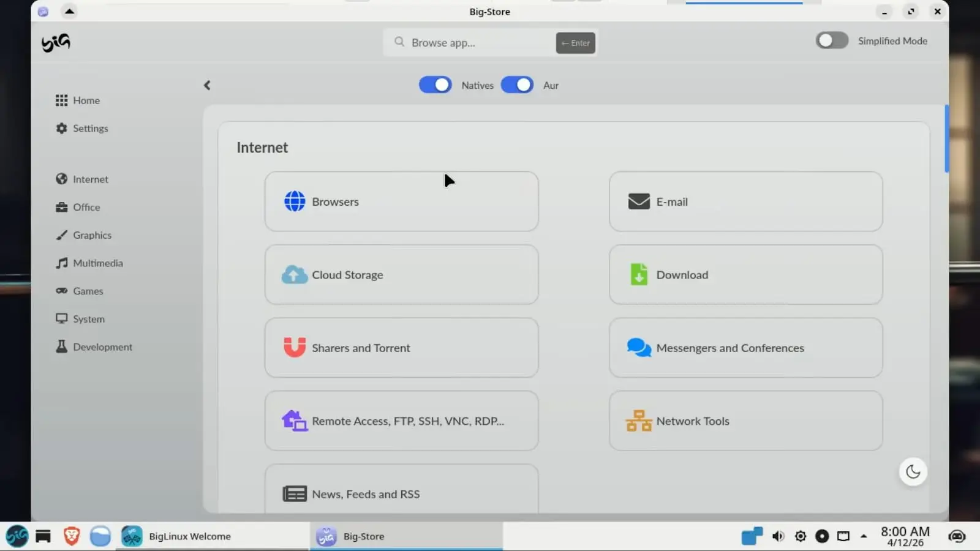Click the cloud upload icon
Screen dimensions: 980x551
295,275
